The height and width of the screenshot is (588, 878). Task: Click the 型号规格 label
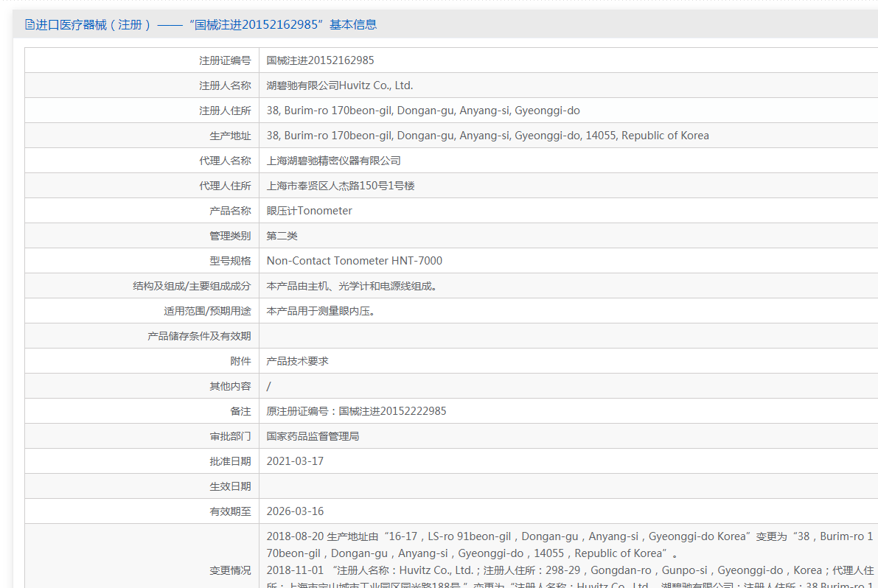[230, 261]
